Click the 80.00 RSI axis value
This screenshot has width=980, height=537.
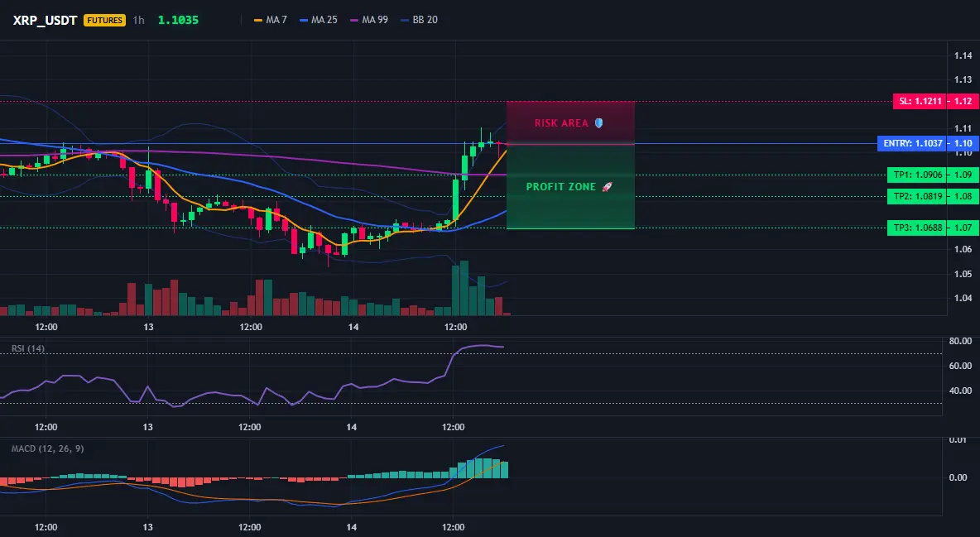[x=961, y=342]
